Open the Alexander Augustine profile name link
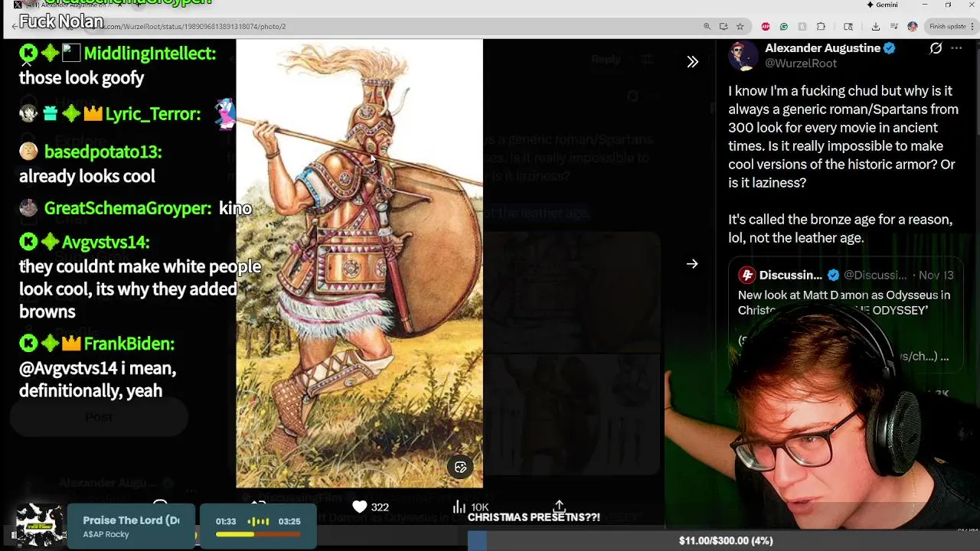Image resolution: width=980 pixels, height=551 pixels. (x=822, y=48)
